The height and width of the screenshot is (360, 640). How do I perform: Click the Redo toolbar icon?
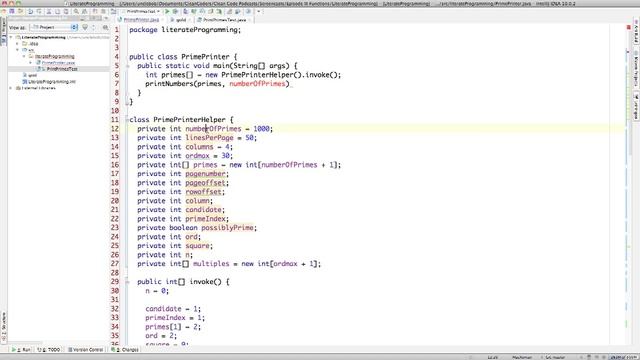tap(39, 11)
